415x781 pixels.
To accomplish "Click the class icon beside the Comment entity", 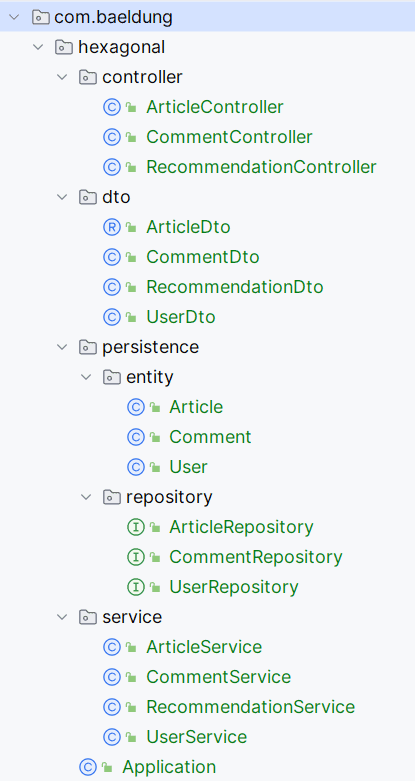I will (136, 437).
